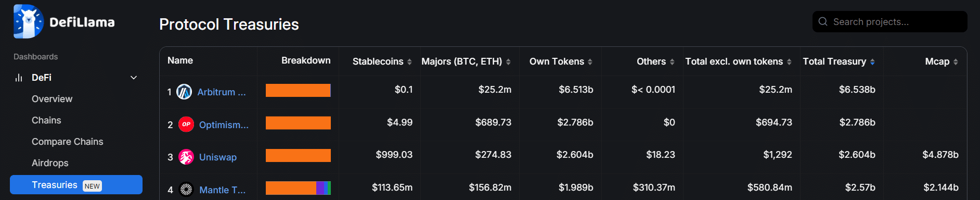Click the DeFi bar chart sidebar icon
Viewport: 980px width, 200px height.
point(19,78)
